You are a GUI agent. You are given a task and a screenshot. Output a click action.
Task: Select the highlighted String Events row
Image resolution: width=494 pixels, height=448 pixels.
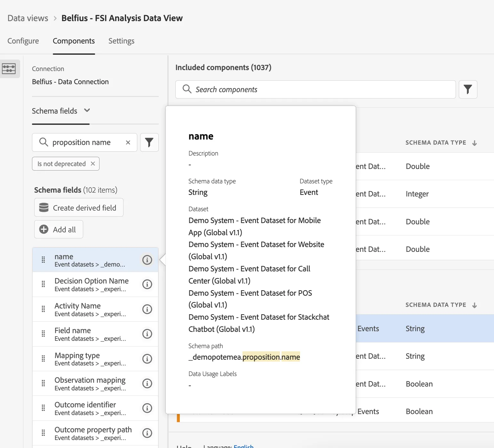click(x=425, y=329)
